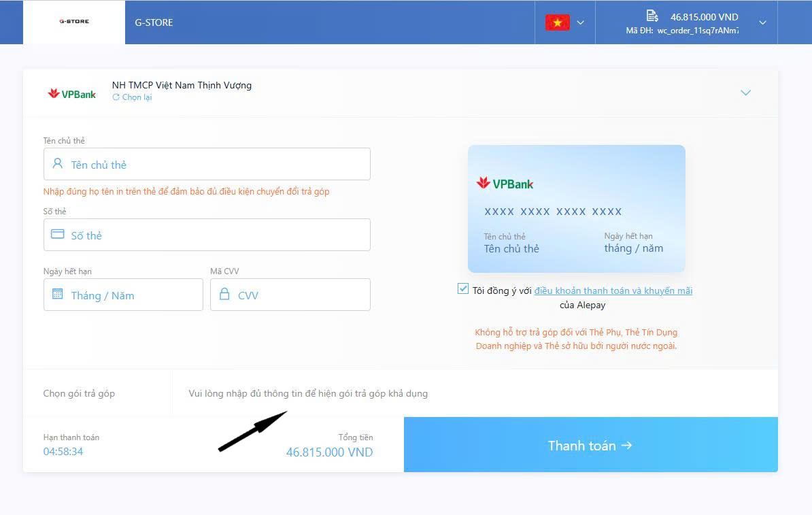This screenshot has width=812, height=515.
Task: Click the calendar icon in expiry field
Action: [x=58, y=295]
